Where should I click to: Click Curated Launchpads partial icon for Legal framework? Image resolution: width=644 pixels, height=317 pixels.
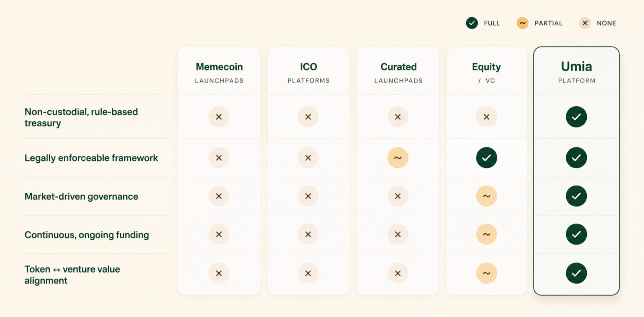(x=398, y=158)
